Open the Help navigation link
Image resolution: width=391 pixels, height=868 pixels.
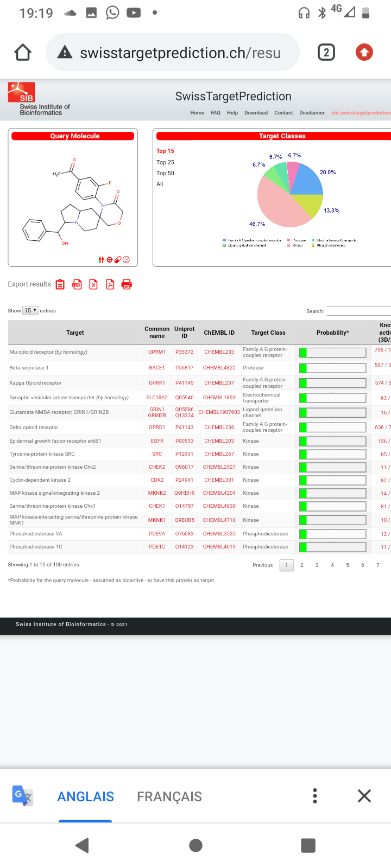pos(232,113)
